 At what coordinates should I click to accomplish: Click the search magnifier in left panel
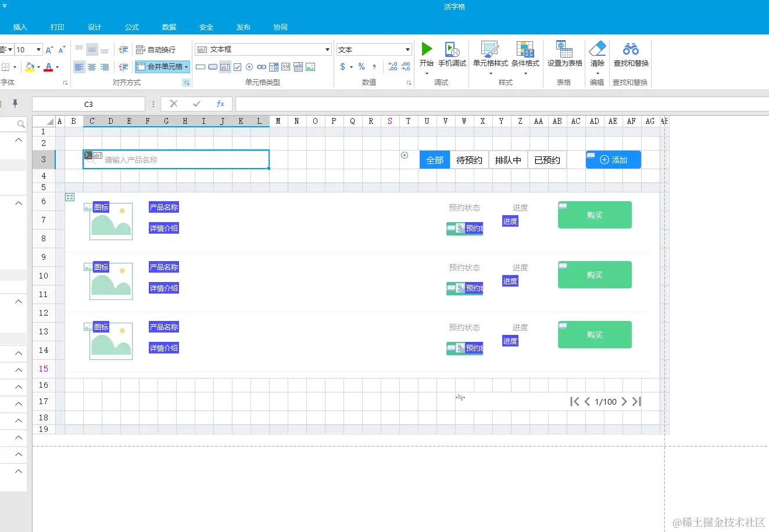click(x=21, y=124)
